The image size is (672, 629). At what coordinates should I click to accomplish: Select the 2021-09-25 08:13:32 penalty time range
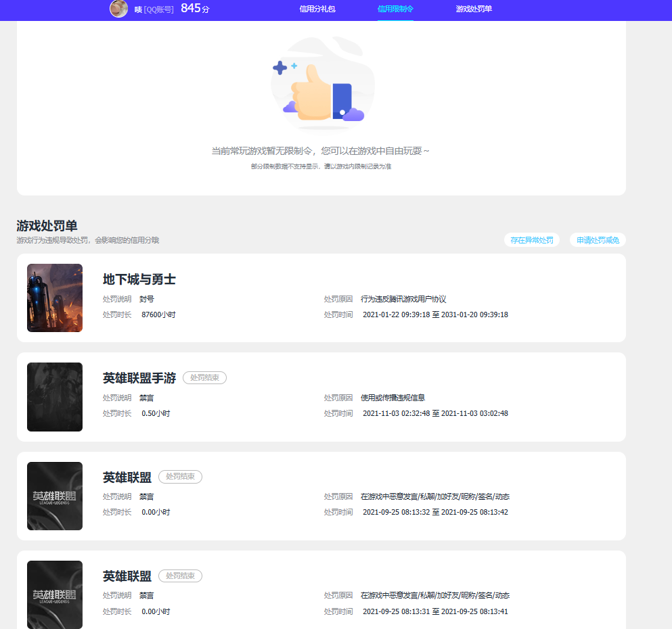pyautogui.click(x=435, y=512)
